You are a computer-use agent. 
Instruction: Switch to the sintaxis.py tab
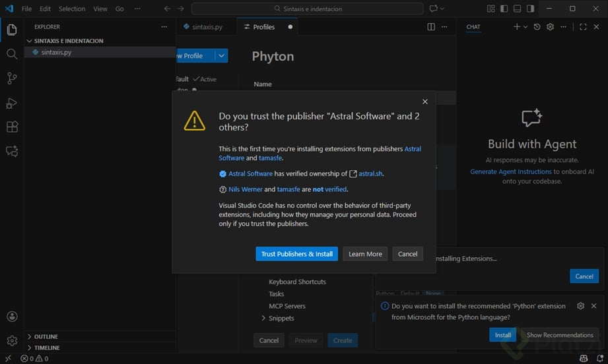click(207, 27)
